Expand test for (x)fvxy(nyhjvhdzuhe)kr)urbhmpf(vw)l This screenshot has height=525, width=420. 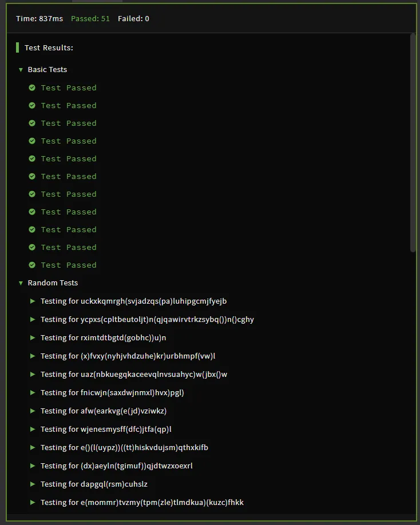33,356
